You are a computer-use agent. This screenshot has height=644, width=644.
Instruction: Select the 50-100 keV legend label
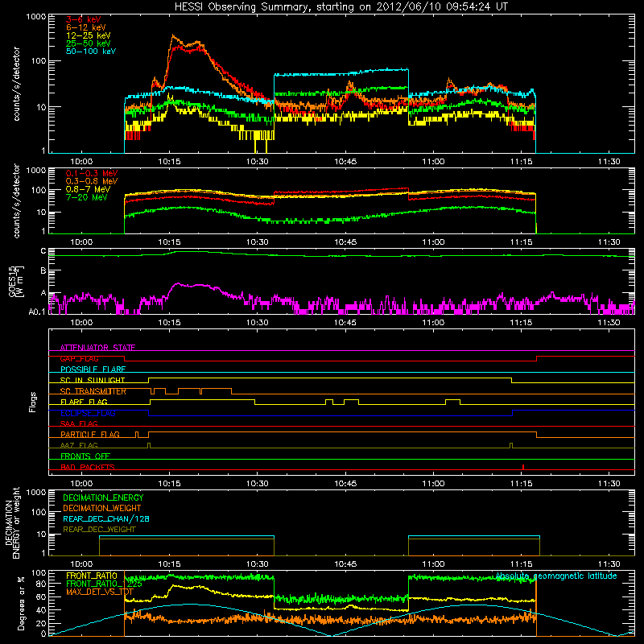tap(91, 52)
